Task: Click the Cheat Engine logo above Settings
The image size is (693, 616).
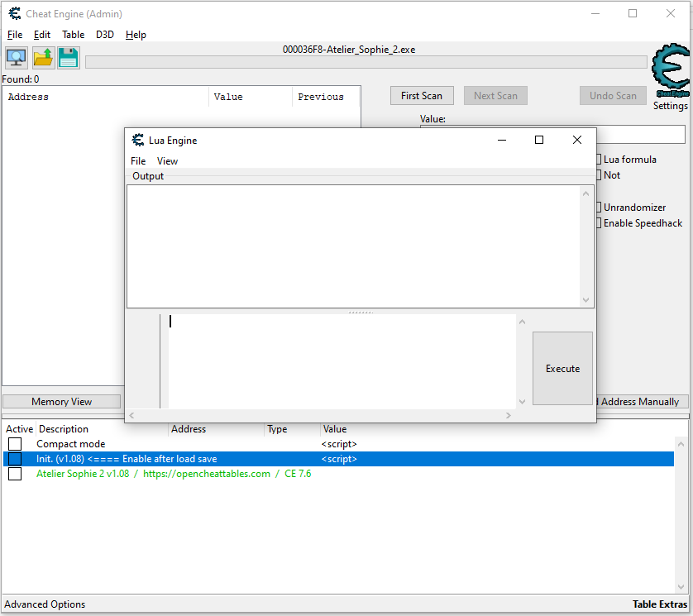Action: pos(671,71)
